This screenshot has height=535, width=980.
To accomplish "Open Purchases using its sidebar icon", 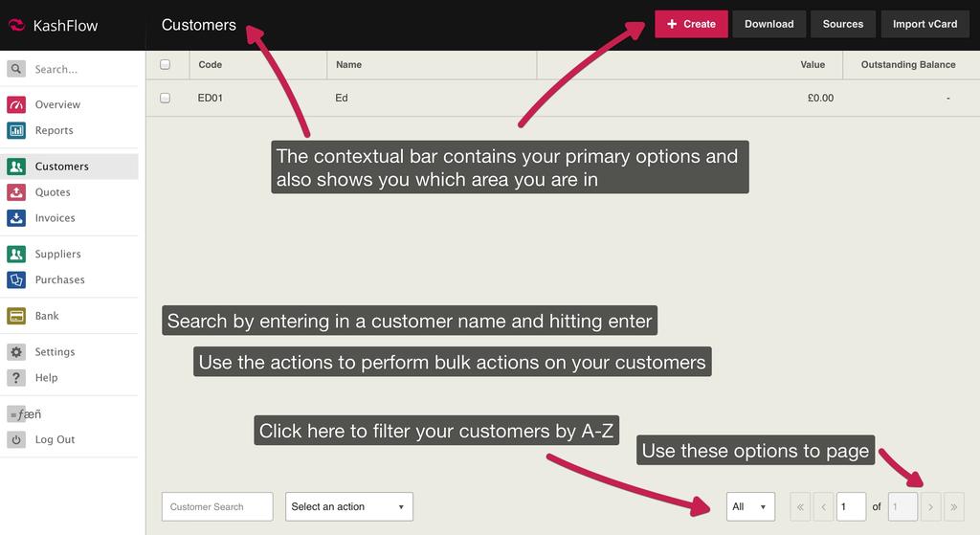I will click(16, 279).
